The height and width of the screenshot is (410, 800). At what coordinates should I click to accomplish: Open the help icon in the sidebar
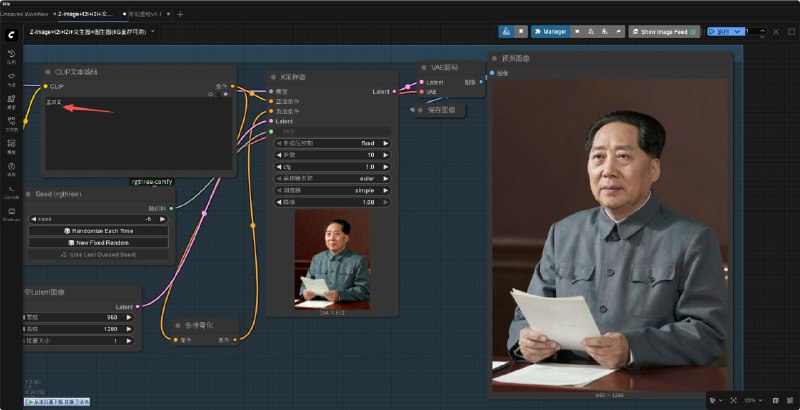point(11,166)
